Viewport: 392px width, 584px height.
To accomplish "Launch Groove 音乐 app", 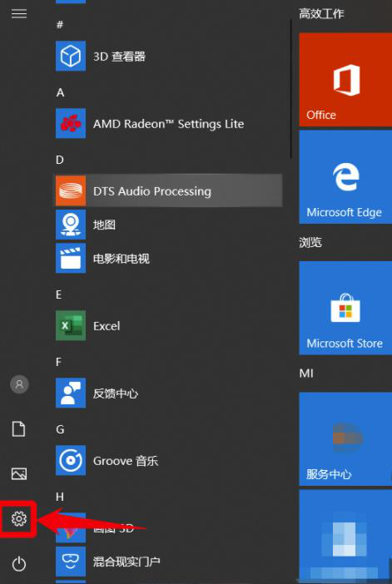I will [169, 461].
